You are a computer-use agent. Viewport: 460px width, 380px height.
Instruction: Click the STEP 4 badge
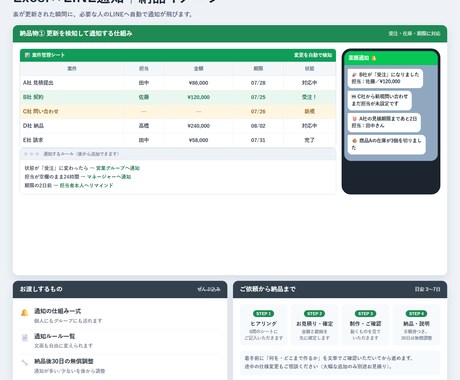click(x=417, y=314)
